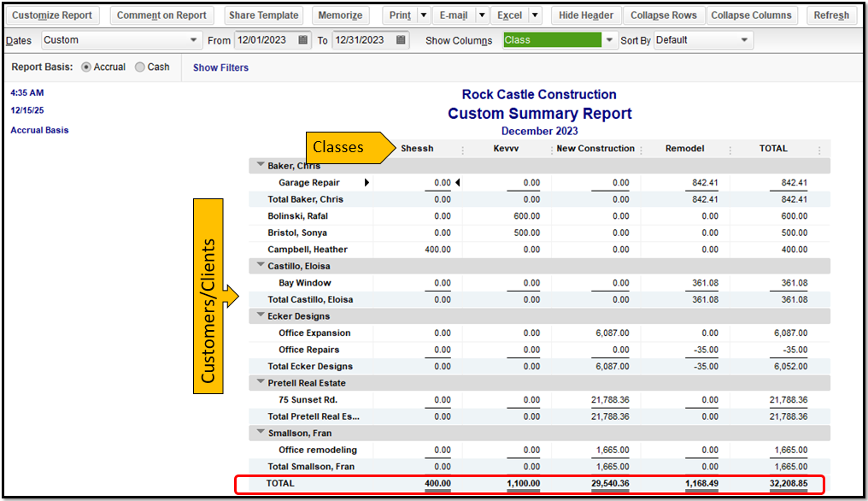Click the Show Filters link
Image resolution: width=868 pixels, height=501 pixels.
pyautogui.click(x=220, y=68)
